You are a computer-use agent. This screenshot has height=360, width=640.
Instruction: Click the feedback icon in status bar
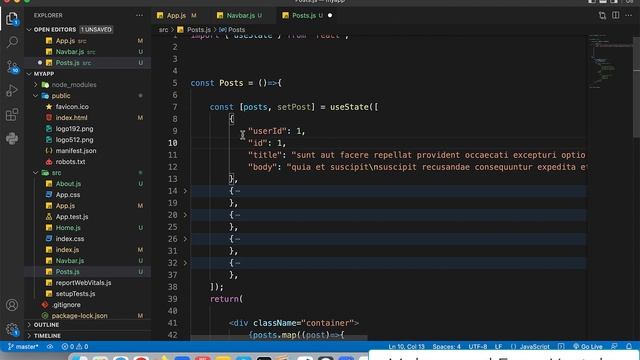coord(614,347)
